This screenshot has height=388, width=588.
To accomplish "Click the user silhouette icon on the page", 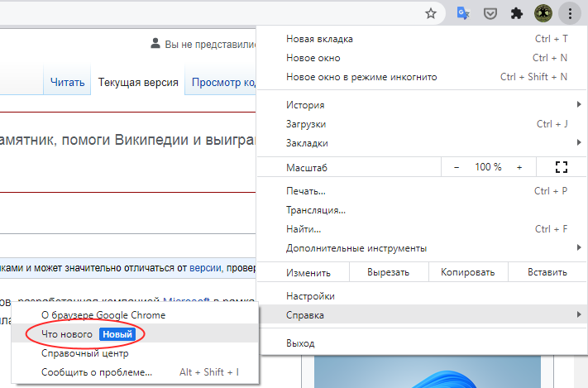I will pyautogui.click(x=155, y=43).
